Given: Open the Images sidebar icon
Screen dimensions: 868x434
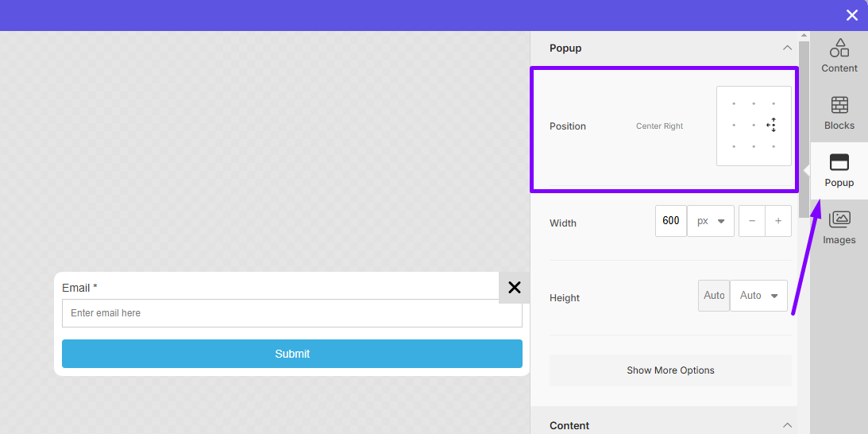Looking at the screenshot, I should [839, 227].
